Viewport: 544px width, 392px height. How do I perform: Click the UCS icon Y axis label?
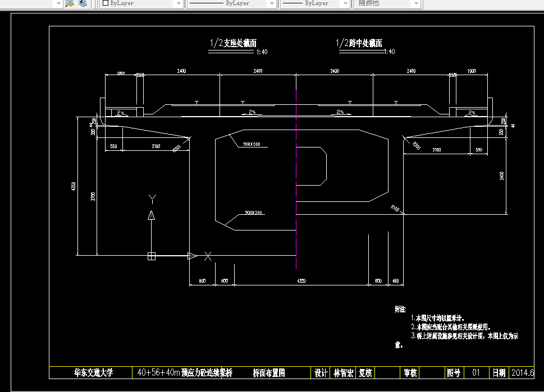(x=152, y=199)
